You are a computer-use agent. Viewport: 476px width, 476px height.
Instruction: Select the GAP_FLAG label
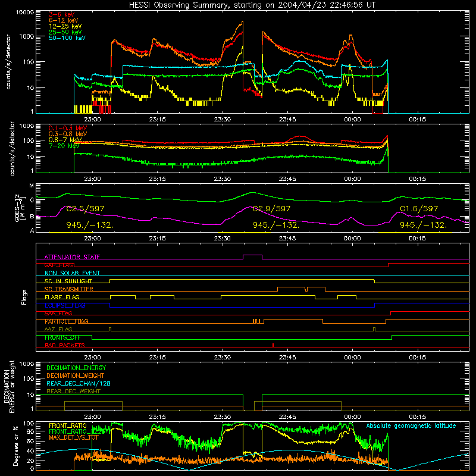coord(59,265)
